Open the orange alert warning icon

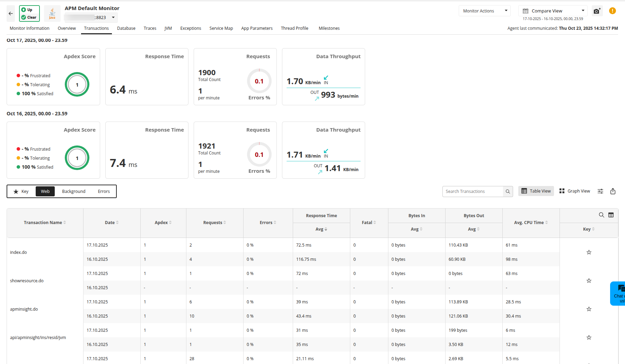click(x=613, y=11)
